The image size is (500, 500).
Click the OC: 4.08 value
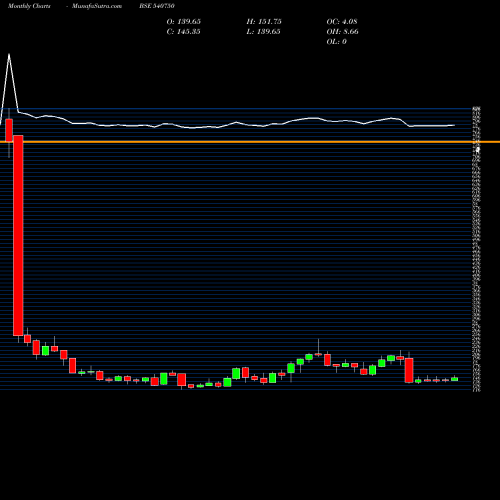click(342, 22)
